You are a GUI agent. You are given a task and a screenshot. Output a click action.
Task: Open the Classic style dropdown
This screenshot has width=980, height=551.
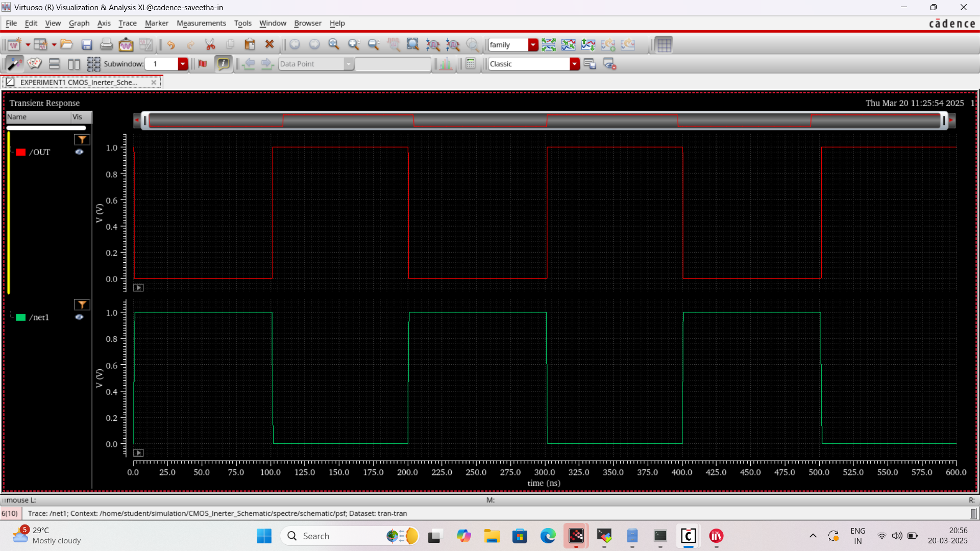point(575,64)
